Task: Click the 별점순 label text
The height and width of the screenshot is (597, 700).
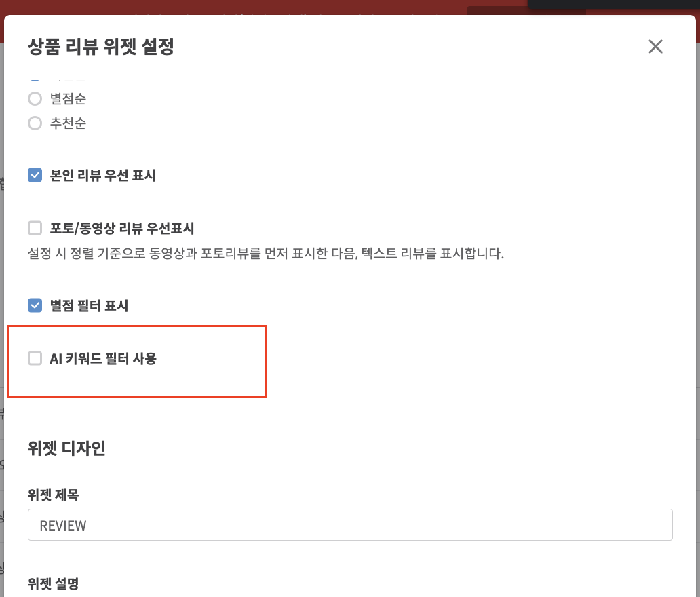Action: [x=68, y=98]
